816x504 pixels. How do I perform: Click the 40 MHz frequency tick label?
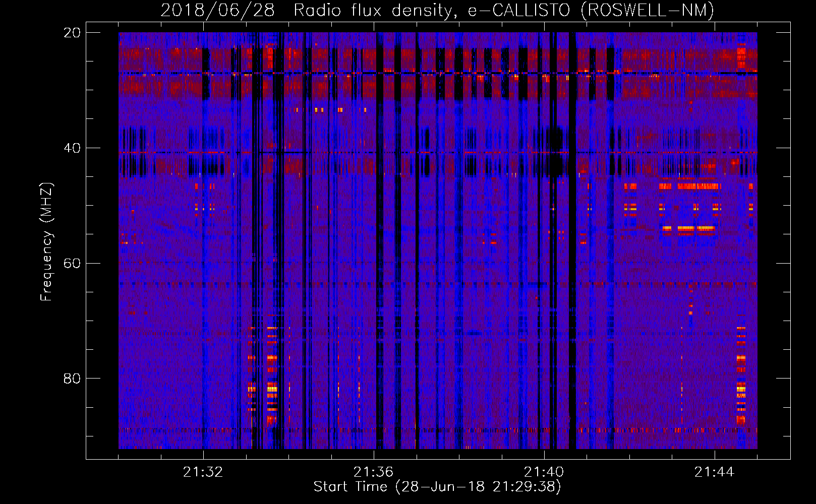pyautogui.click(x=72, y=148)
